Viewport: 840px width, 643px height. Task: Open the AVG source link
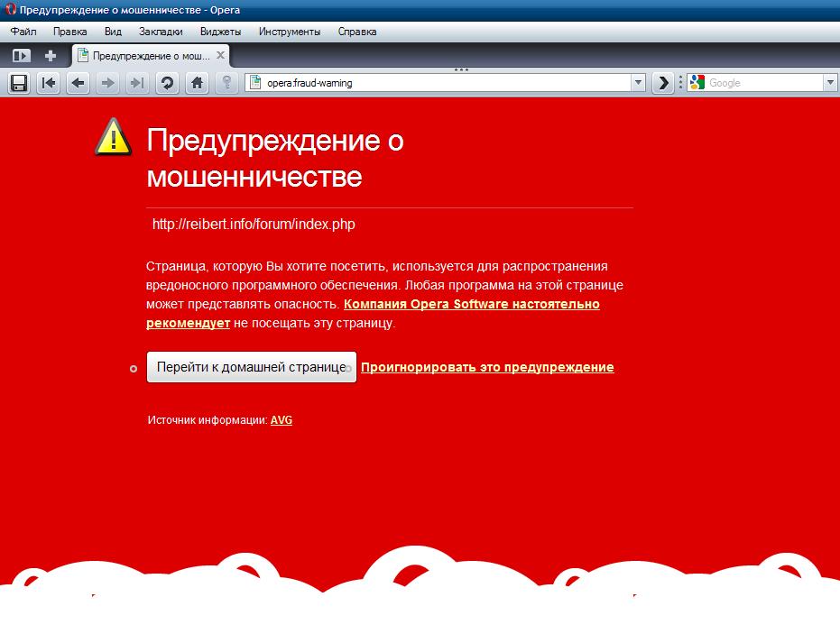pos(282,420)
